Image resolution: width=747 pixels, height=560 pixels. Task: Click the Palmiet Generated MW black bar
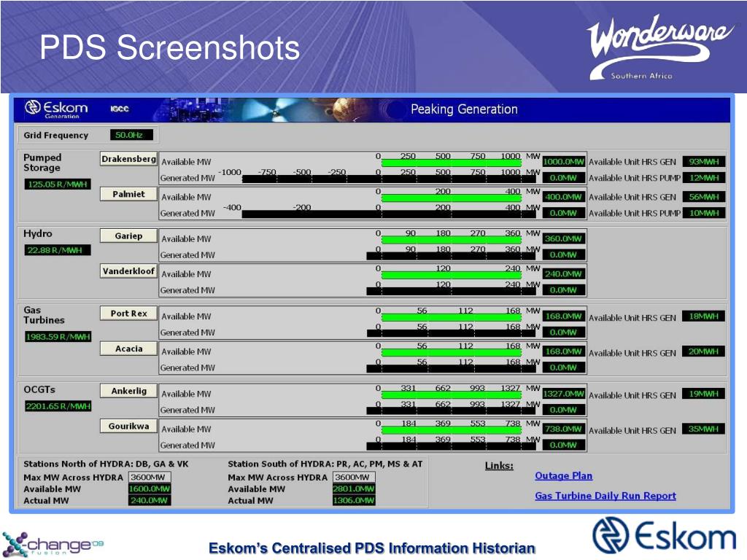(389, 215)
